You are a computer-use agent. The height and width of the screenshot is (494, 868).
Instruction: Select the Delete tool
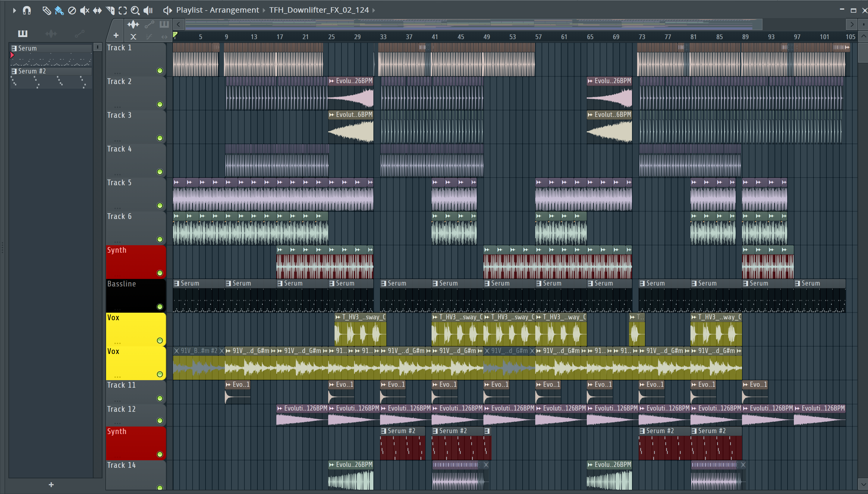(72, 11)
